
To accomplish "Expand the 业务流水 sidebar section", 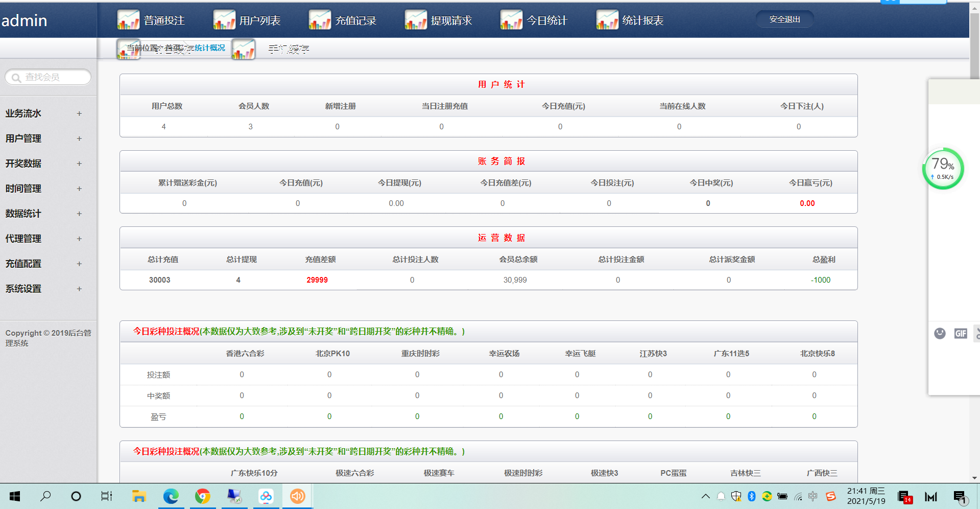I will 79,113.
